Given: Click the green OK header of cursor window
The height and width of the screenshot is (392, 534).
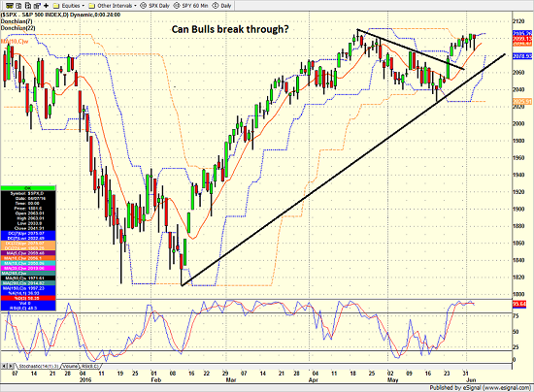Looking at the screenshot, I should click(x=28, y=188).
